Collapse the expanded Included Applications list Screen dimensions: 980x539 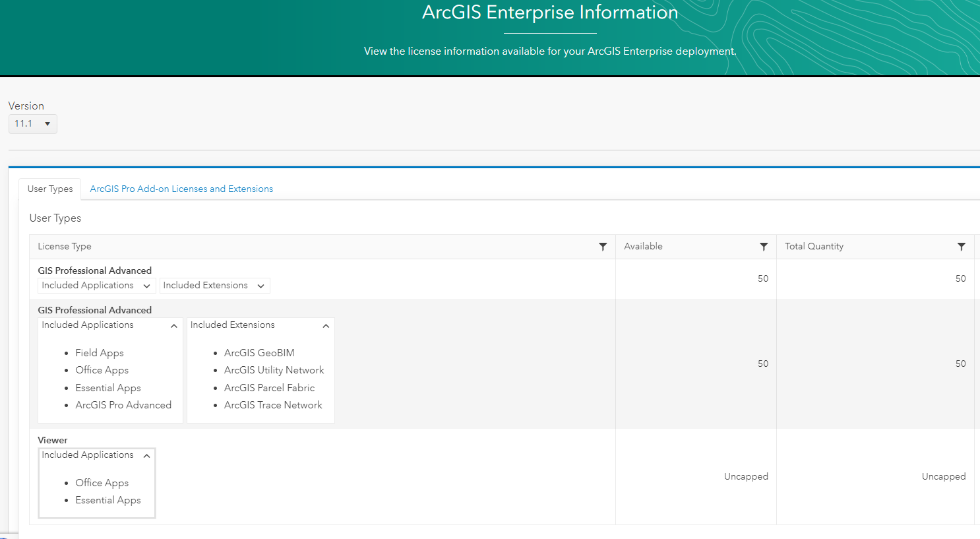(109, 325)
